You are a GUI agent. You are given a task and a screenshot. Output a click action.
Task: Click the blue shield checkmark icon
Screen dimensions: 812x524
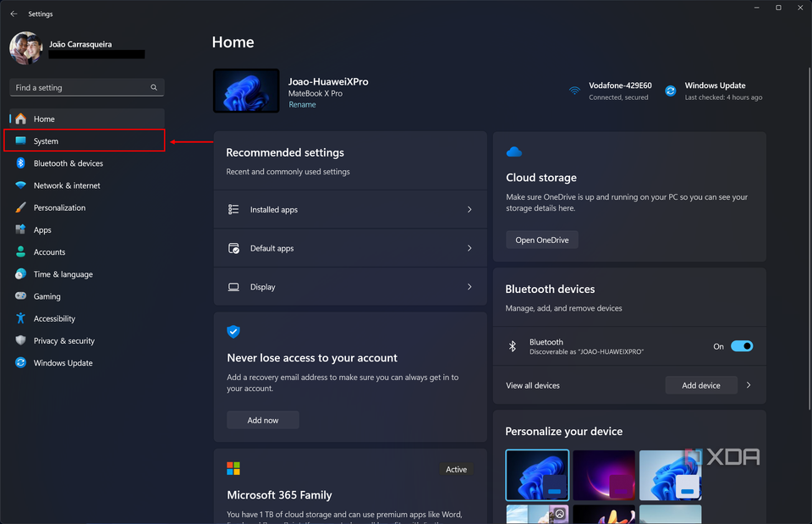[233, 332]
